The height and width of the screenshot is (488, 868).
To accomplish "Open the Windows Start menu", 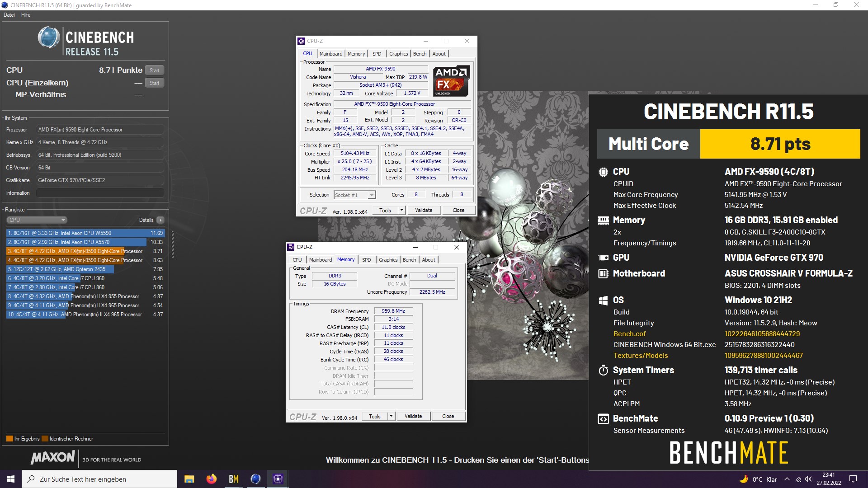I will [11, 479].
